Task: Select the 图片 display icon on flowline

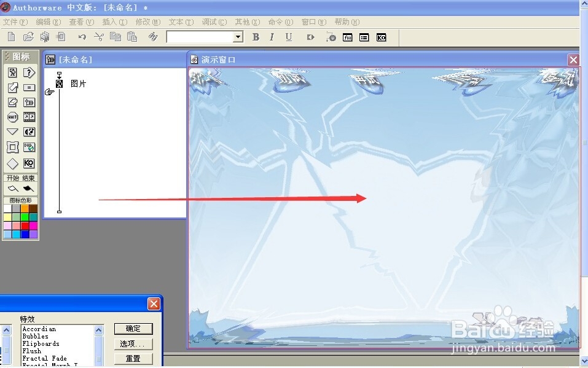Action: click(59, 84)
